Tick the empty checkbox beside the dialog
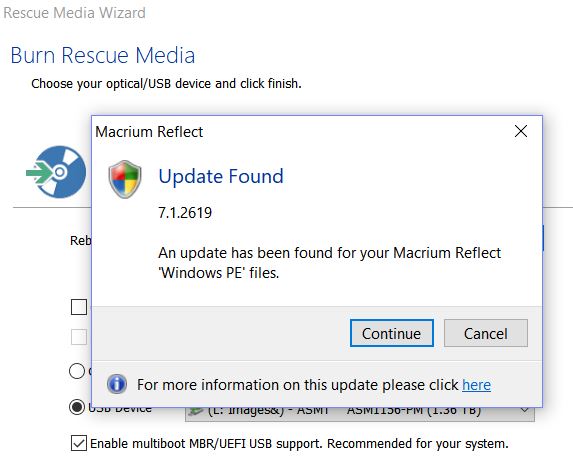Viewport: 573px width, 472px height. pyautogui.click(x=79, y=307)
